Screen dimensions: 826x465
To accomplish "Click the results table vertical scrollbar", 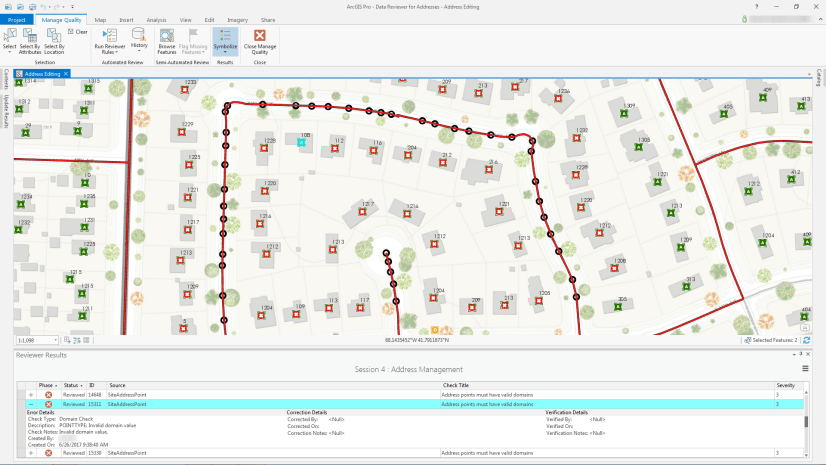I will pos(806,422).
